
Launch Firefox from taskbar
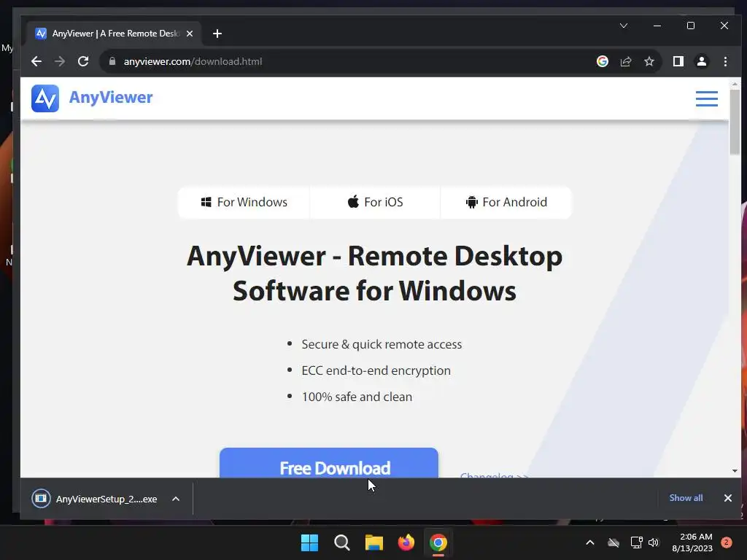pos(406,542)
